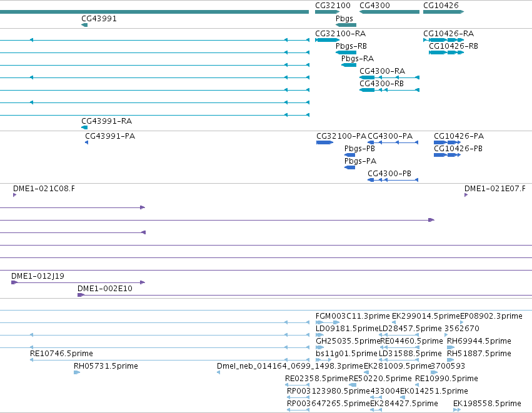Click the RP003647265.5prime EST feature
Viewport: 532px width, 413px height.
(x=298, y=410)
